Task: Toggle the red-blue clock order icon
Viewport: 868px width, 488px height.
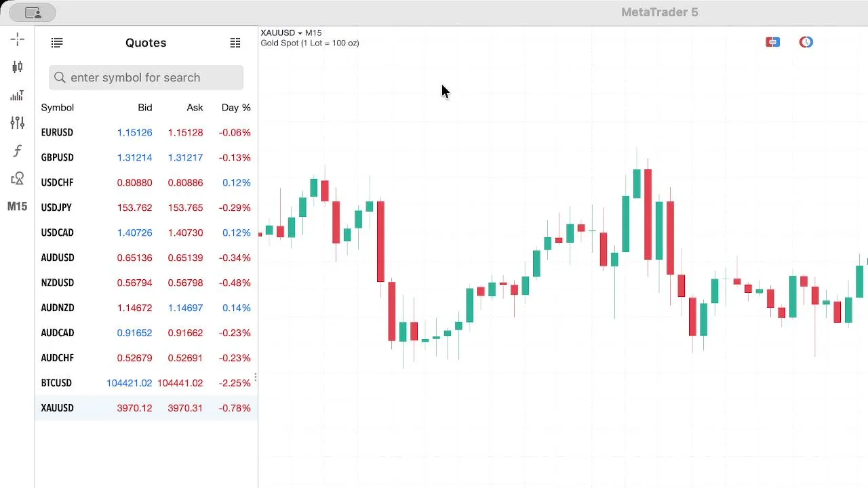Action: coord(806,42)
